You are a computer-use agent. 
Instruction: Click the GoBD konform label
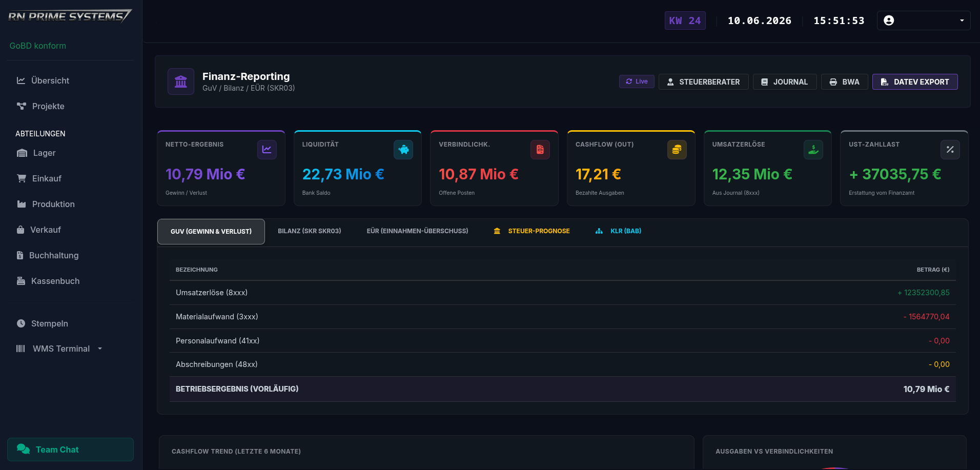click(x=38, y=46)
